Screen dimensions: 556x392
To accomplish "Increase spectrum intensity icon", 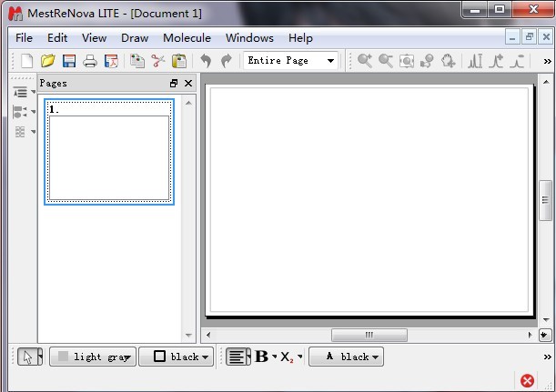I will [x=496, y=61].
